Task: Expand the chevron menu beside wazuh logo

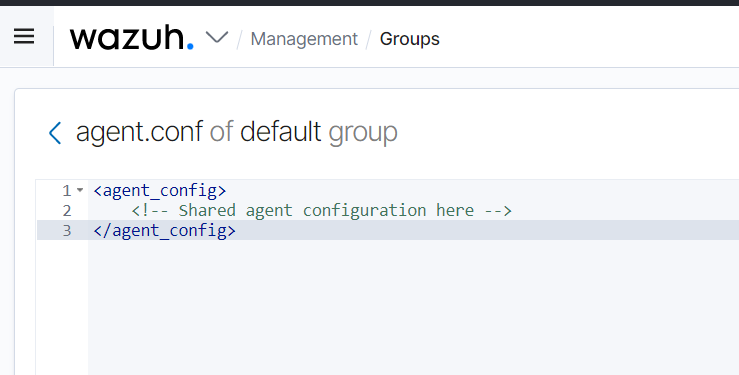Action: click(x=217, y=37)
